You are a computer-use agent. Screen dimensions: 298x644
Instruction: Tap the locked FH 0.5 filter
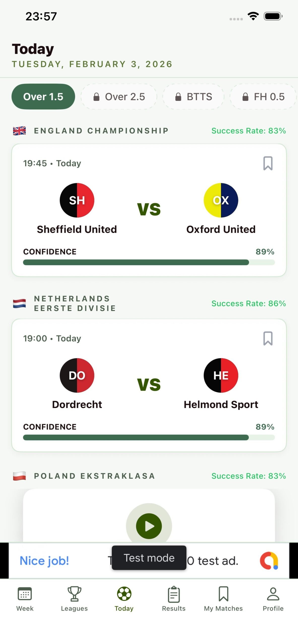[263, 97]
